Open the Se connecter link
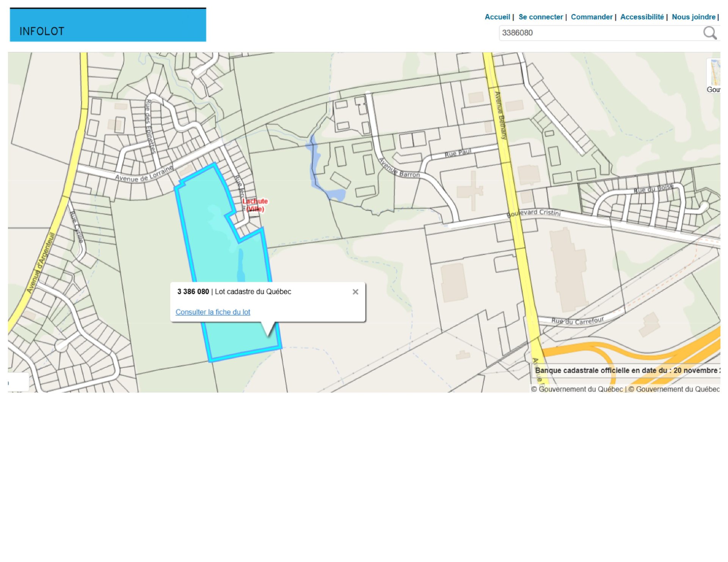 pos(540,17)
